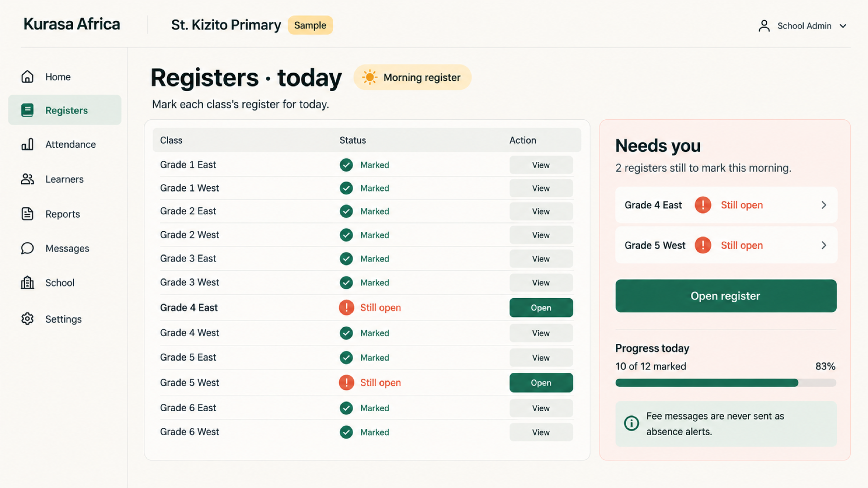This screenshot has height=488, width=868.
Task: Open Reports from the sidebar
Action: [x=65, y=214]
